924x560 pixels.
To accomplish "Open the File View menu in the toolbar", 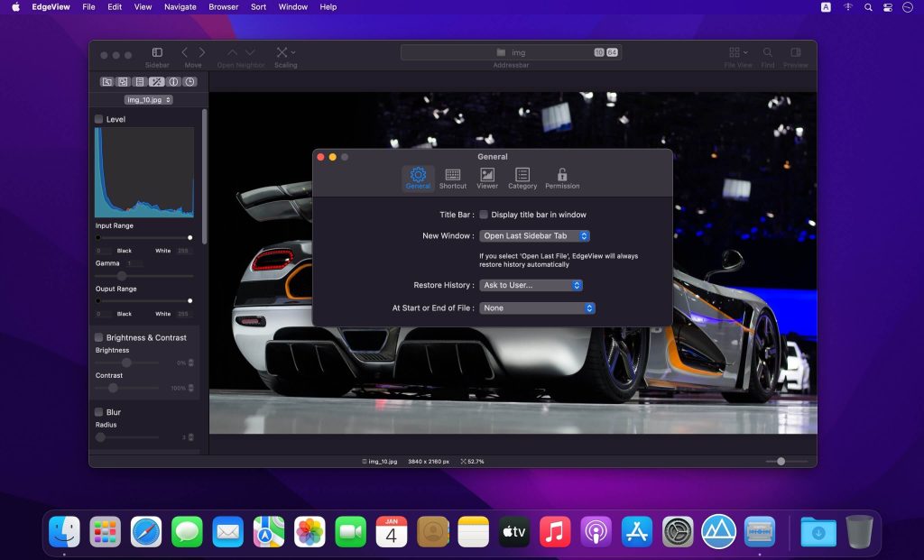I will click(x=736, y=54).
